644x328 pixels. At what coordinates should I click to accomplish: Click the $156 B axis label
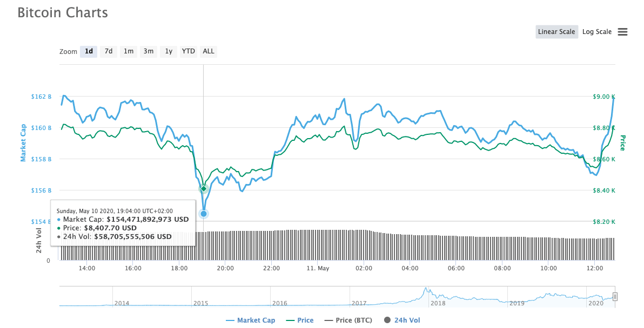tap(42, 190)
